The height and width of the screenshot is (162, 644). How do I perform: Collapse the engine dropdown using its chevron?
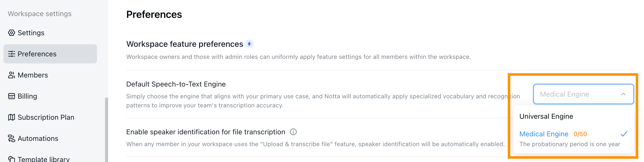pos(623,94)
